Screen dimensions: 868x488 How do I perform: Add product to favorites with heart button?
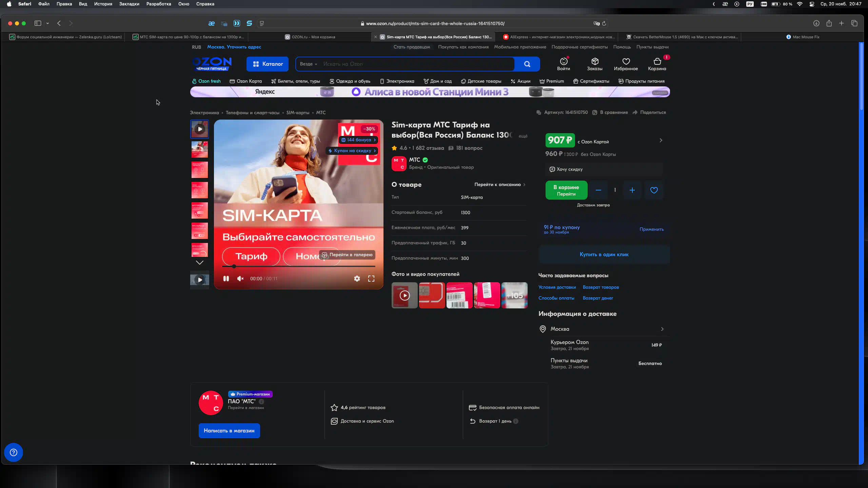pyautogui.click(x=654, y=190)
